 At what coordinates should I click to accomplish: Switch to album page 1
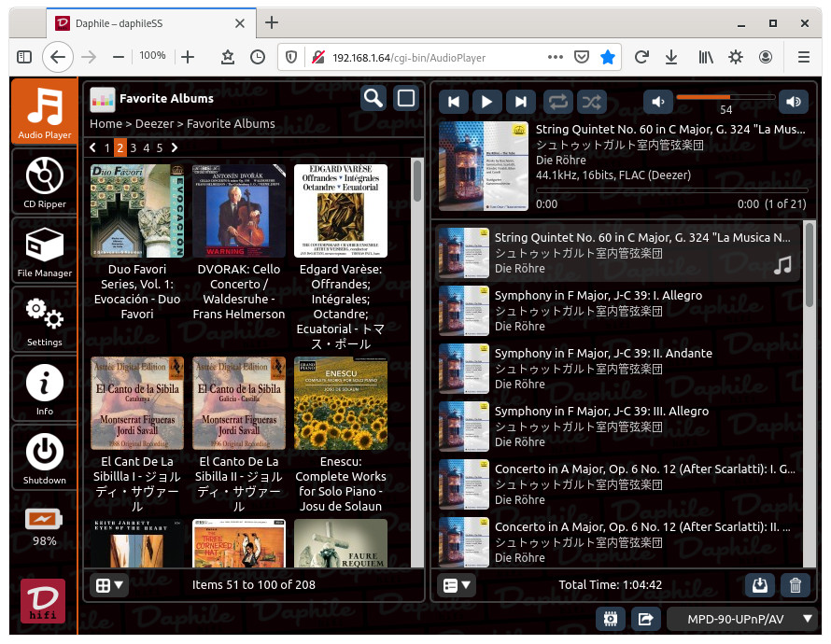pos(107,147)
